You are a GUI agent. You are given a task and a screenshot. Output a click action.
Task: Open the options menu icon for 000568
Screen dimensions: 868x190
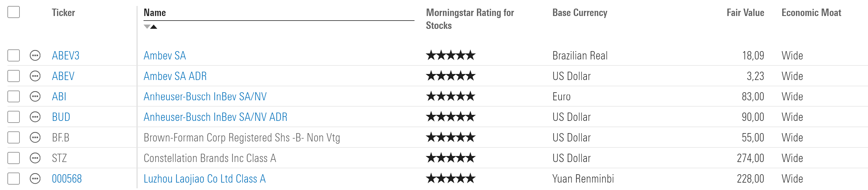(x=35, y=179)
